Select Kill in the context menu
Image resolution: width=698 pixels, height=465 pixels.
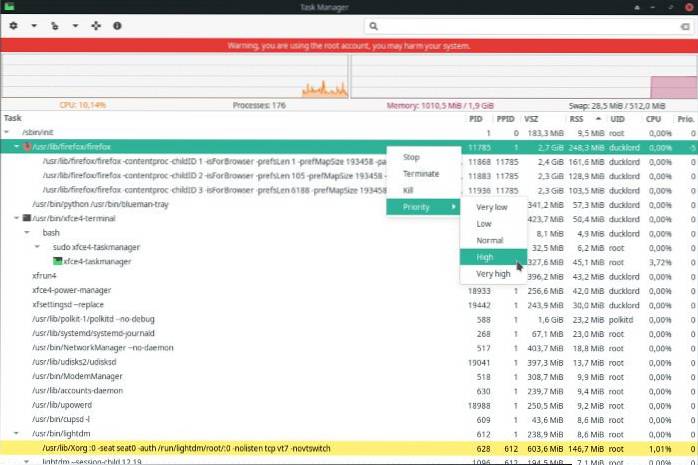click(424, 190)
